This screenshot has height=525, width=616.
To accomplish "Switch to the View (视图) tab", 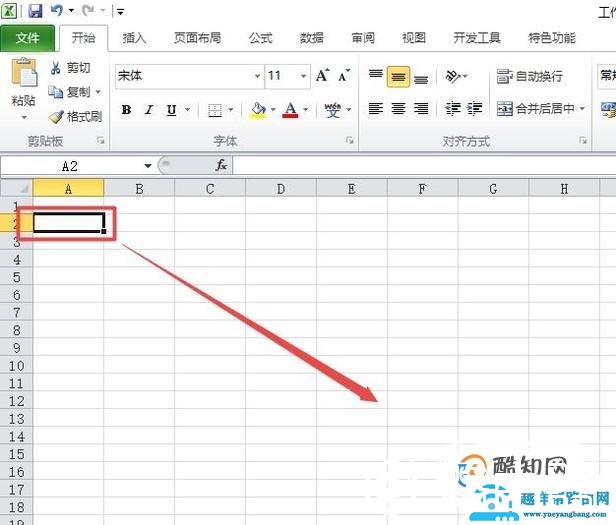I will tap(414, 38).
